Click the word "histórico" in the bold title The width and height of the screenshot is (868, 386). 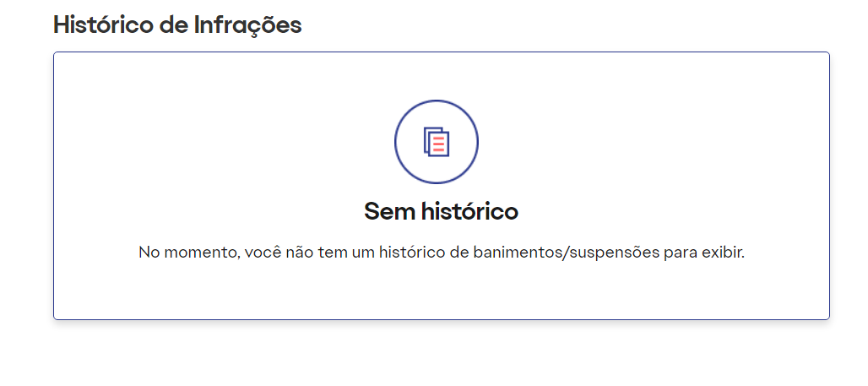(x=469, y=211)
